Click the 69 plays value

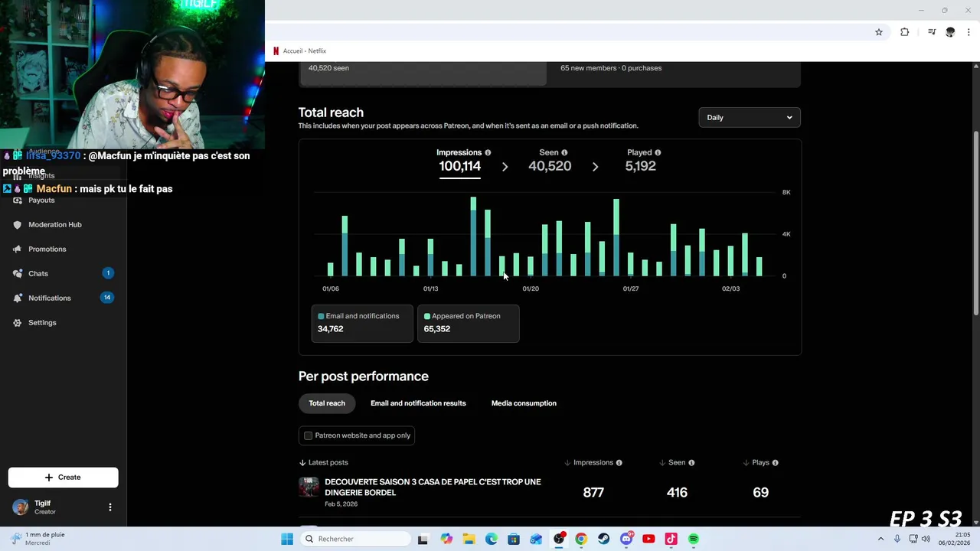coord(760,493)
